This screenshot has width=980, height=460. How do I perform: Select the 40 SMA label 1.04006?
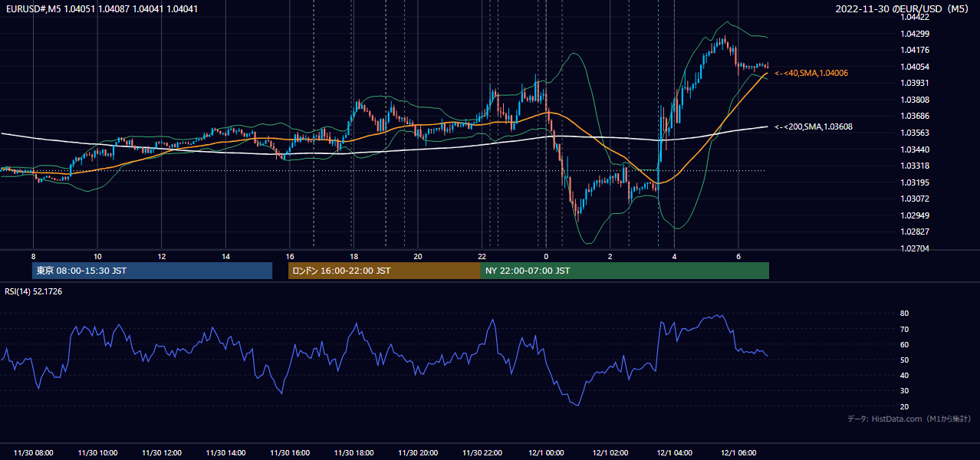811,73
